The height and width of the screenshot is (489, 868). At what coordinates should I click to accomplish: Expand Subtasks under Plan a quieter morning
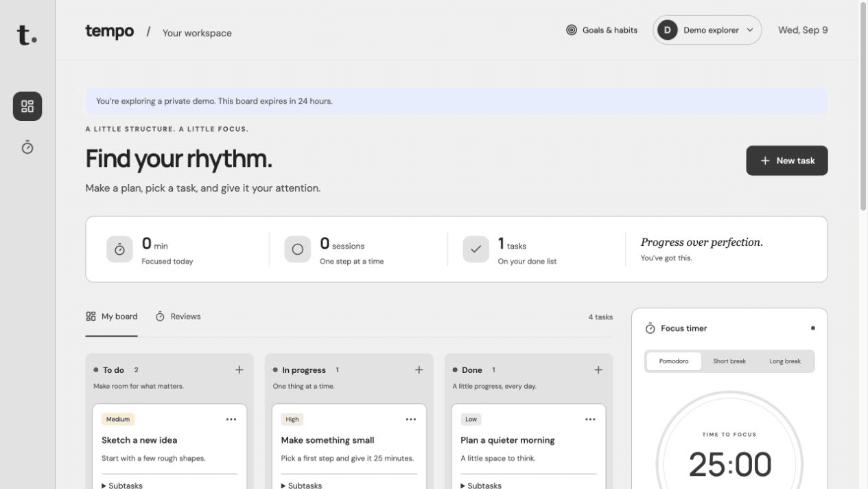pos(481,485)
